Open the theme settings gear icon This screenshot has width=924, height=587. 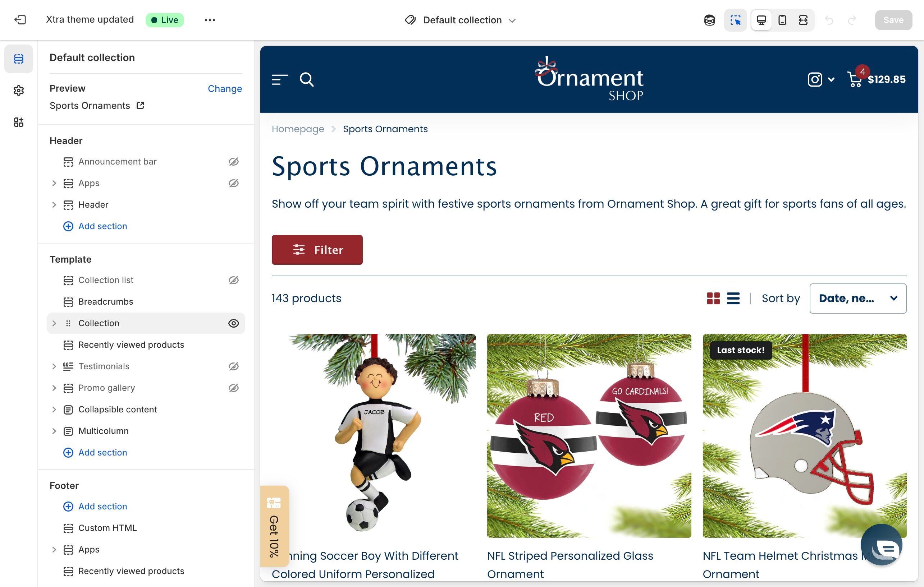tap(18, 91)
